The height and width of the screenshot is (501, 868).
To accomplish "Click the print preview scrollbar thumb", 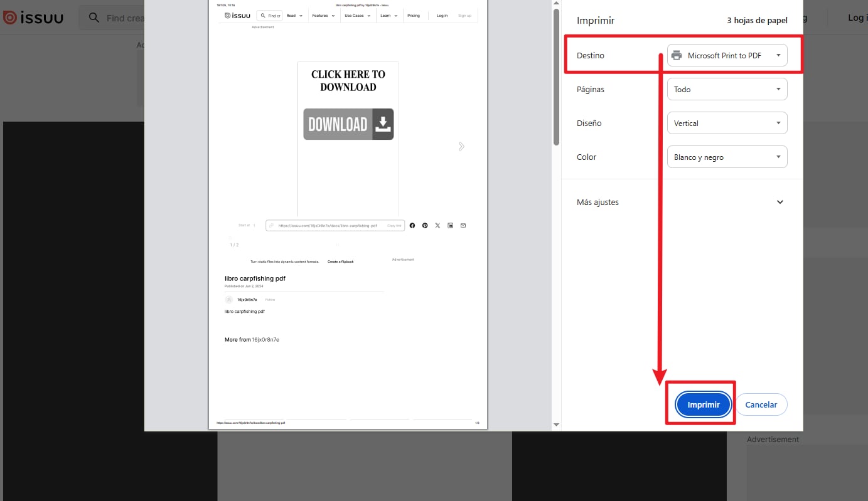I will (x=556, y=77).
